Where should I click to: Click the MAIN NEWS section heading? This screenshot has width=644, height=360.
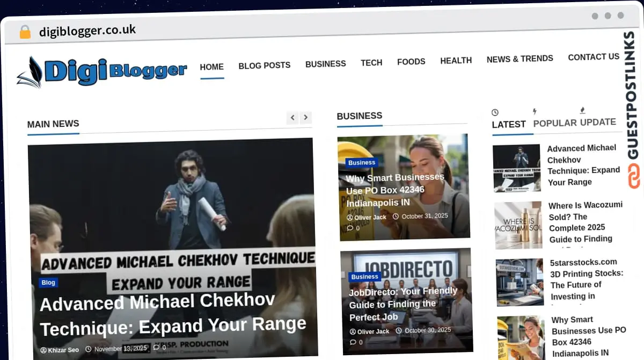click(53, 124)
